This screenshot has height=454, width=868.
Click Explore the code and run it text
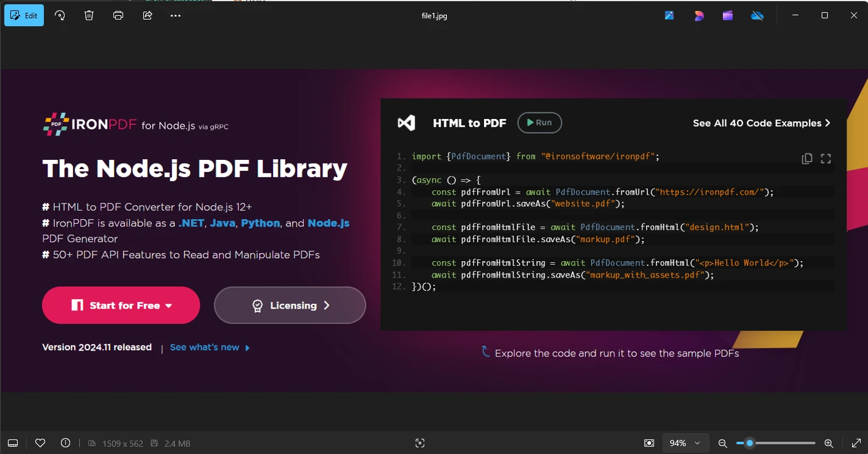[x=617, y=353]
